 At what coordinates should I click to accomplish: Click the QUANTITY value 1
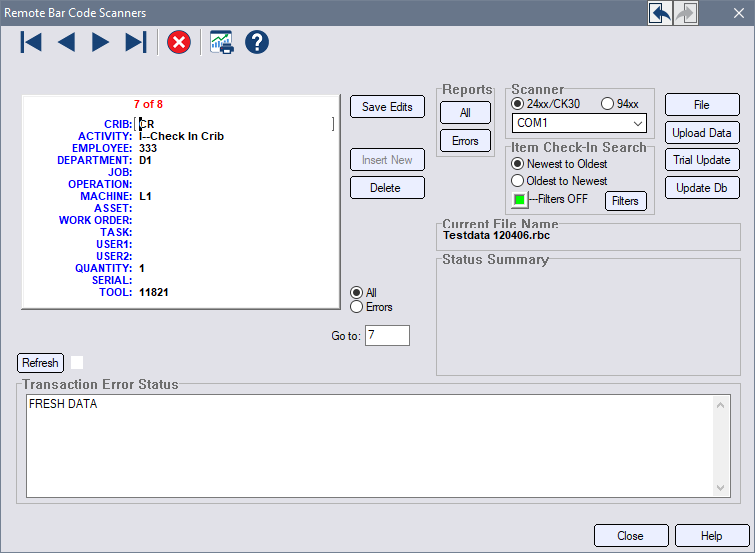coord(142,268)
